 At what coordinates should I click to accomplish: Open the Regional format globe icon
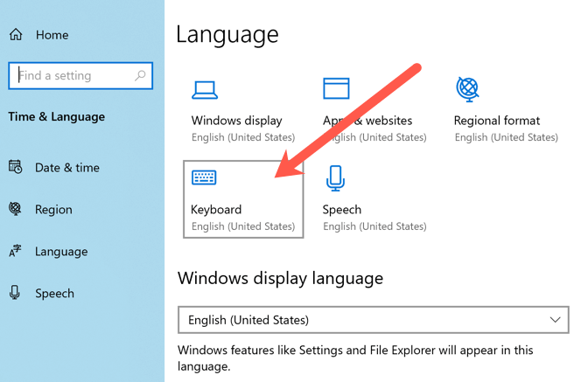467,89
